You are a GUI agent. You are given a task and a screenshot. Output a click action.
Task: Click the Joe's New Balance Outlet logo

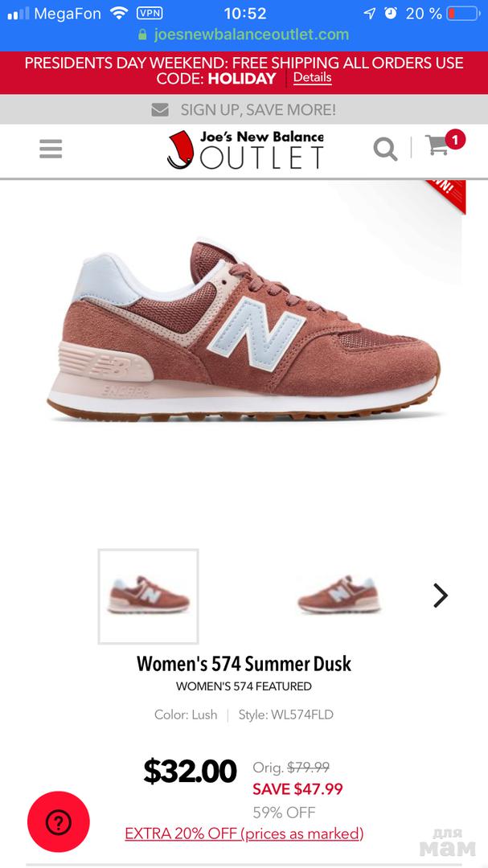click(245, 149)
